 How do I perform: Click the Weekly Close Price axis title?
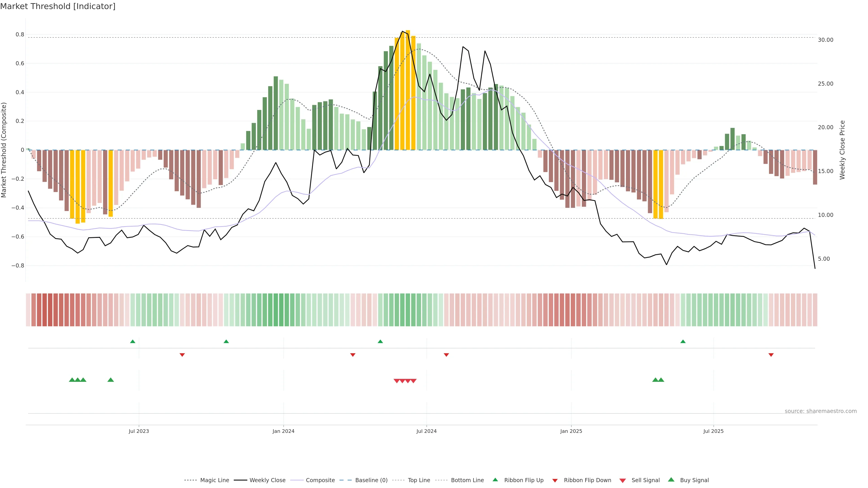click(x=842, y=150)
